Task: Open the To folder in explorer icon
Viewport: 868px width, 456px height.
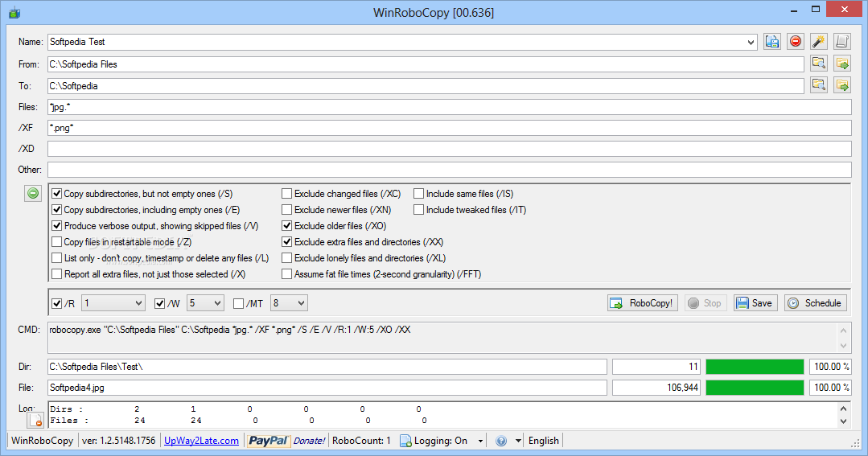Action: (x=842, y=85)
